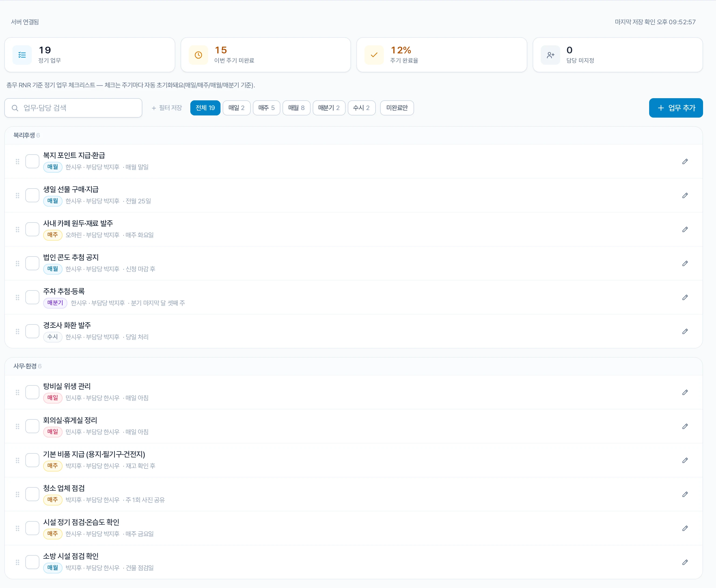Click the person-plus icon on 담당 미지정 card
The height and width of the screenshot is (588, 716).
coord(550,55)
